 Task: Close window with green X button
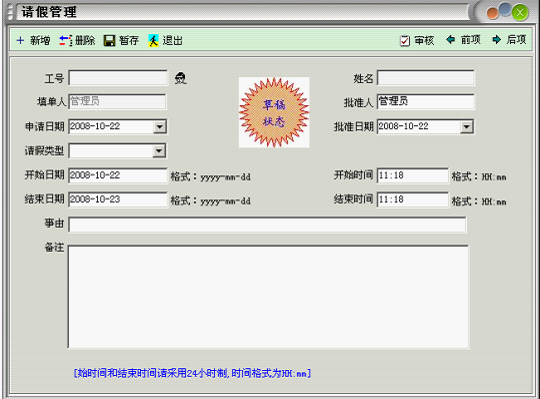(520, 13)
